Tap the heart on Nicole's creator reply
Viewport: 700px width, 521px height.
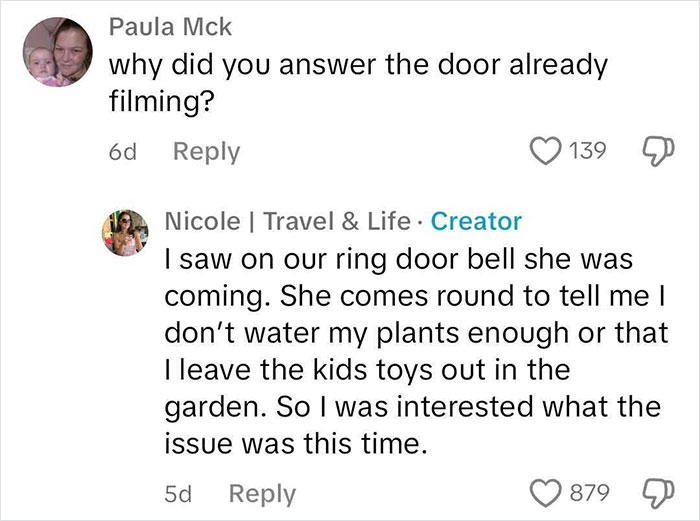tap(546, 493)
